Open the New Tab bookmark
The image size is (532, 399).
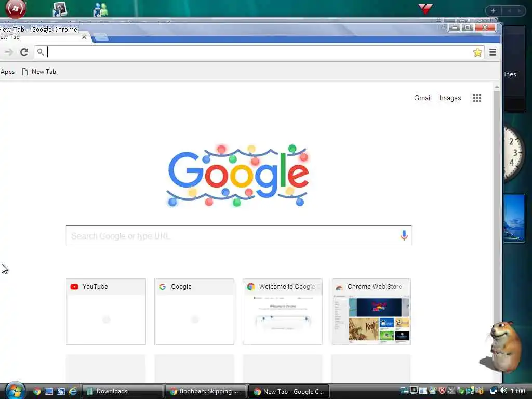(x=39, y=72)
